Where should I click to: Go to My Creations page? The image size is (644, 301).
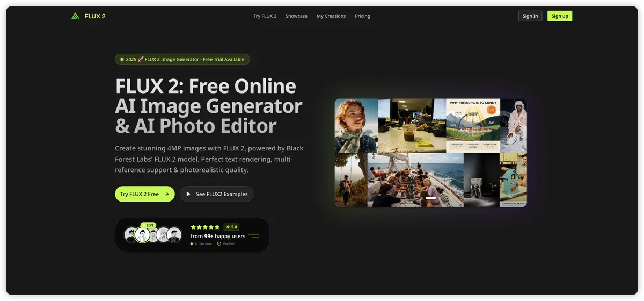[331, 16]
